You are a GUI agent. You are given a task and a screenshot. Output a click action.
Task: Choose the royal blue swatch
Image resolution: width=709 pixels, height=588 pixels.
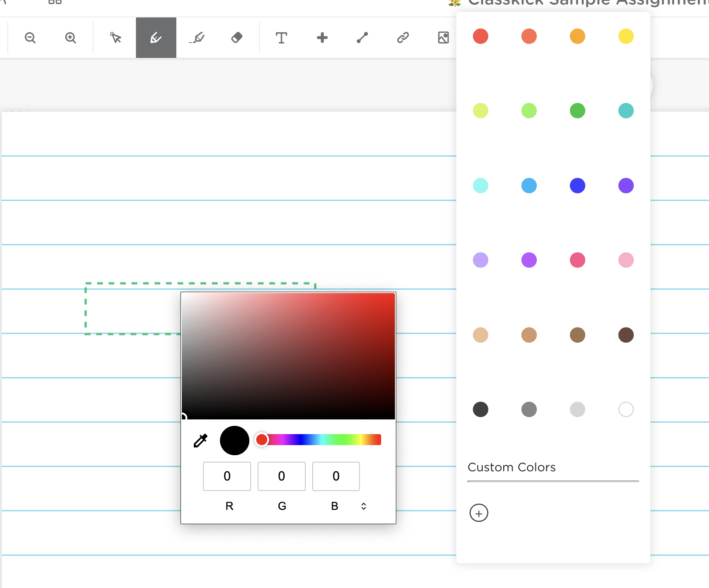point(578,186)
